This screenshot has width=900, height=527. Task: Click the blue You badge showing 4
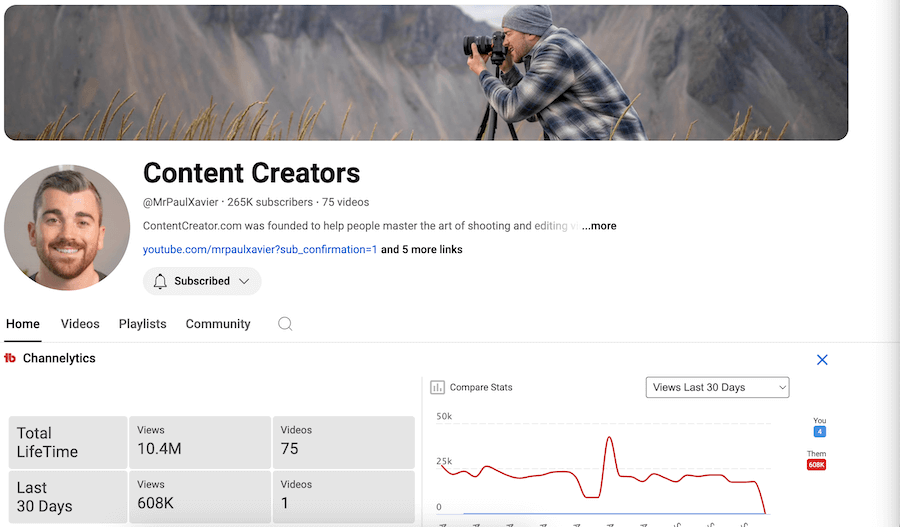820,432
